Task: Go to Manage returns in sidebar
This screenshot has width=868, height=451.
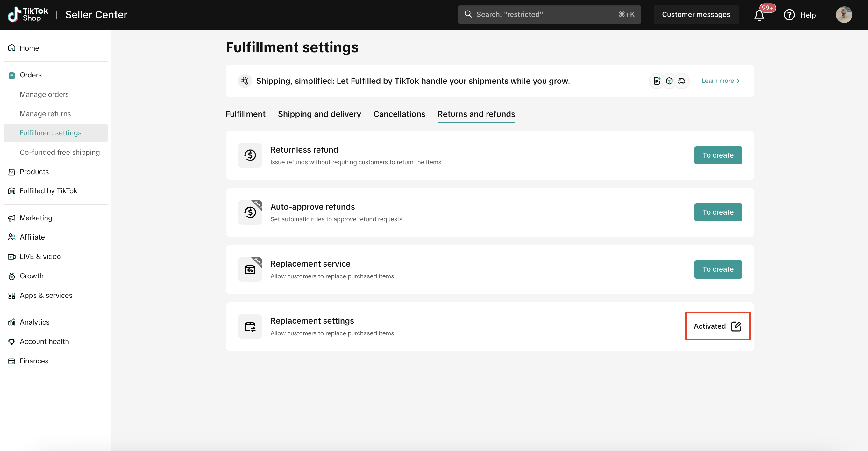Action: (x=45, y=114)
